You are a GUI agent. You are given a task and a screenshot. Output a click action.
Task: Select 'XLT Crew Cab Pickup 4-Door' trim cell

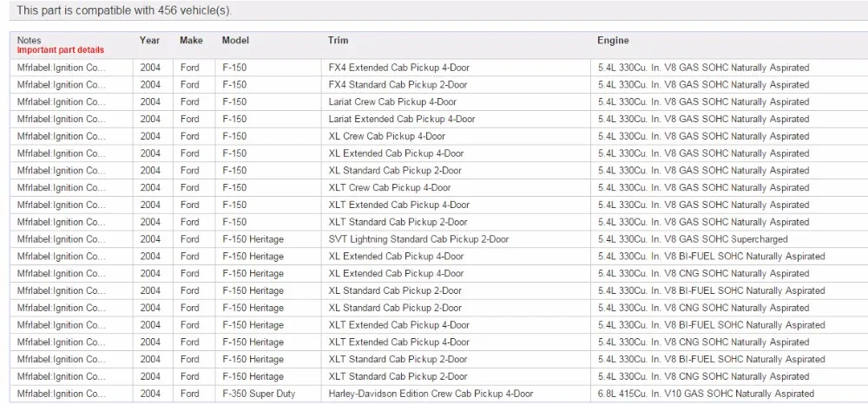(x=389, y=187)
